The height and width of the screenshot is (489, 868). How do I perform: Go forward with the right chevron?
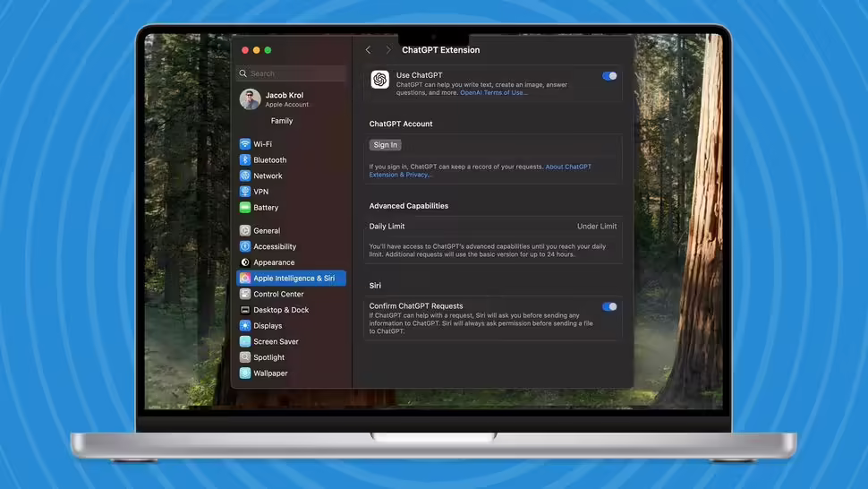point(388,50)
